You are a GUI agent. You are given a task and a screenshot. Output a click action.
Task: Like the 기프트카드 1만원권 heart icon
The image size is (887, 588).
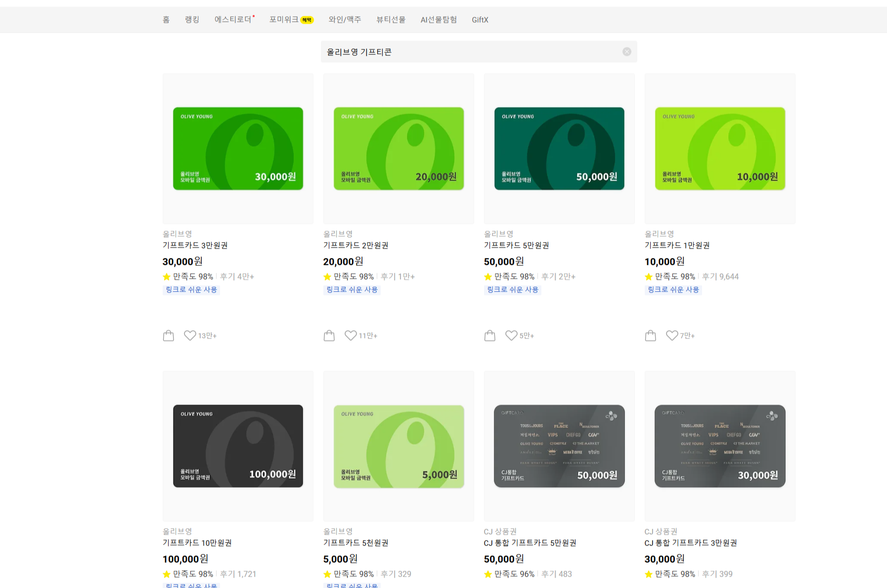tap(672, 336)
